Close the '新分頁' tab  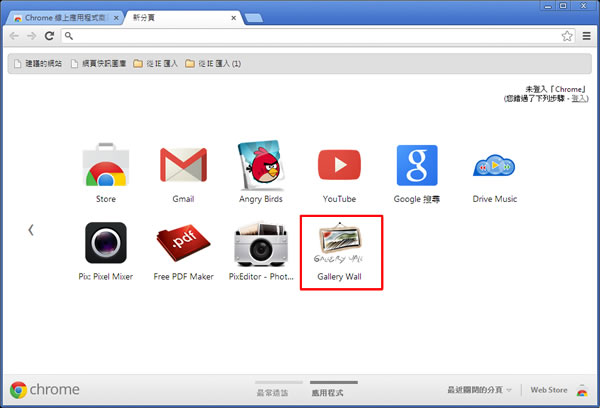point(233,18)
